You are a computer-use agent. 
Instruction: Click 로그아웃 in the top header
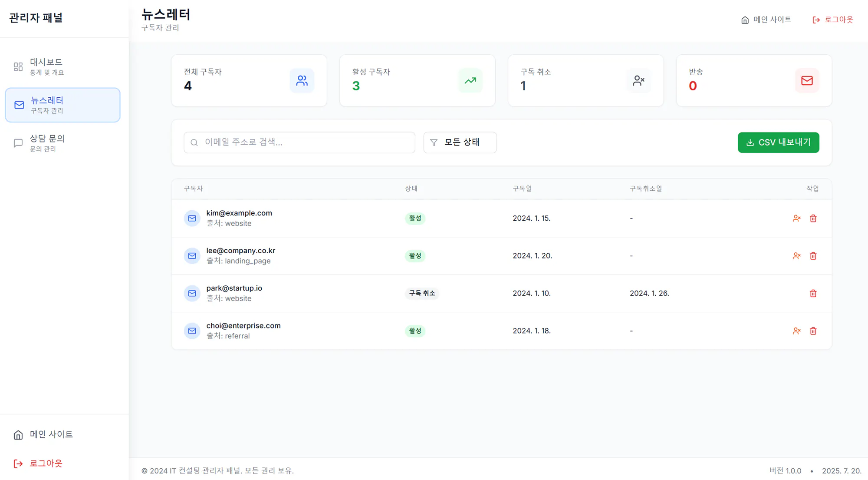832,20
